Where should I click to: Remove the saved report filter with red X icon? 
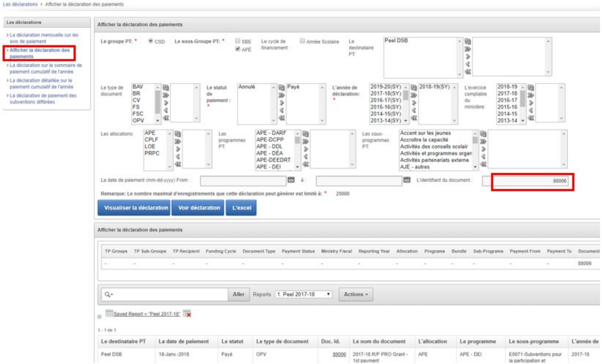[187, 314]
